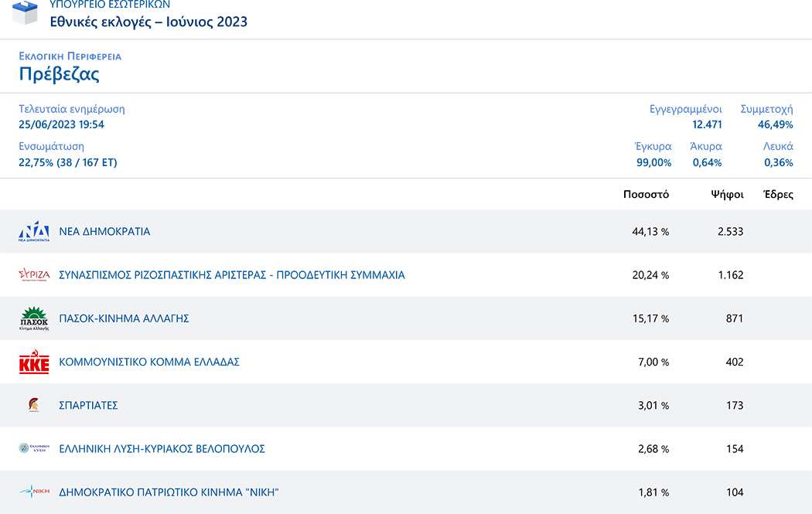This screenshot has height=514, width=812.
Task: Click the ΥΠΟΥΡΓΕΙΟ ΕΣΩΤΕΡΙΚΩΝ header text
Action: pyautogui.click(x=110, y=5)
